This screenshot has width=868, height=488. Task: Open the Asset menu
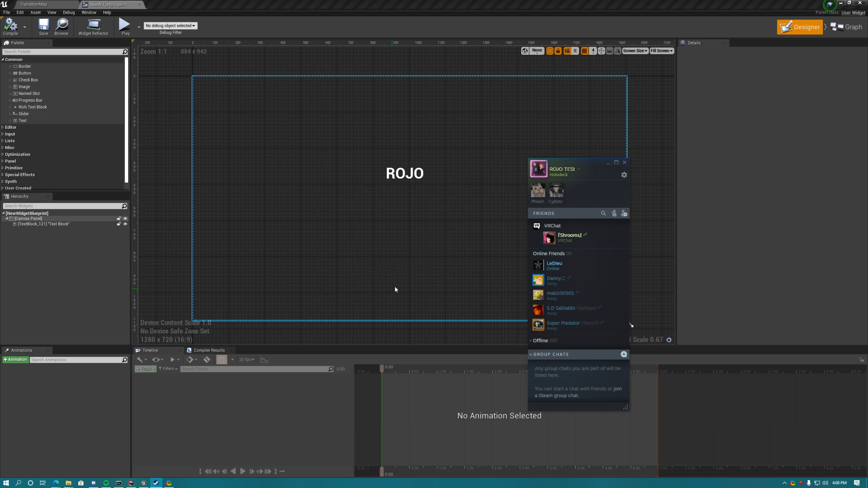pos(35,12)
